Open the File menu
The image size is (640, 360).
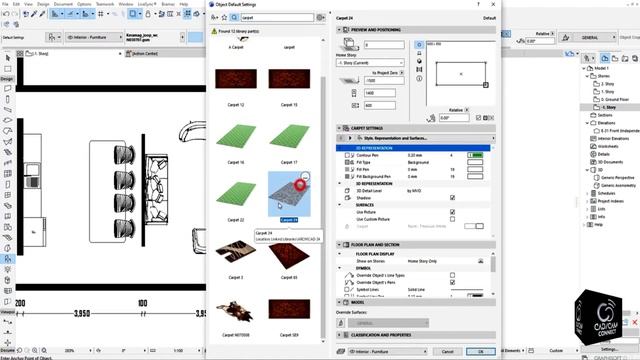pos(5,4)
